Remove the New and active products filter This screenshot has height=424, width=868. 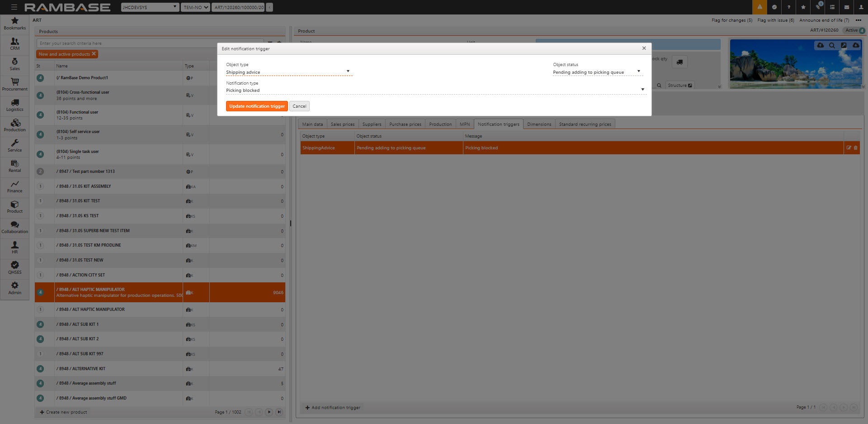coord(94,54)
